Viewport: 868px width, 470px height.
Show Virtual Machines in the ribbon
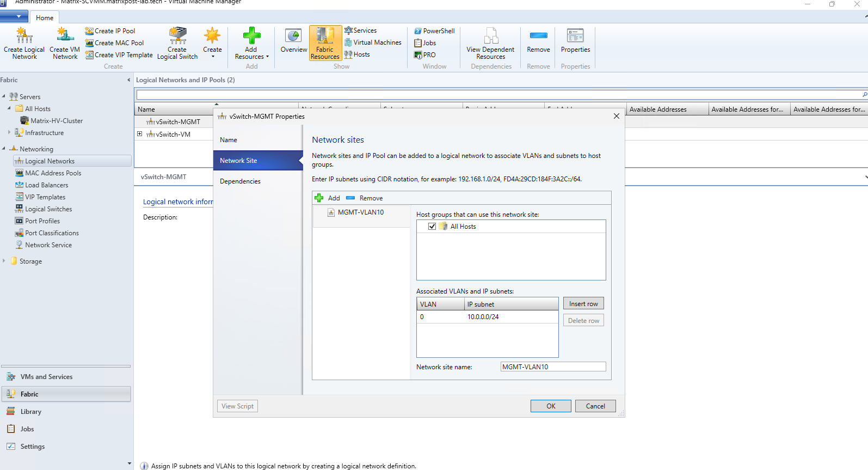373,42
